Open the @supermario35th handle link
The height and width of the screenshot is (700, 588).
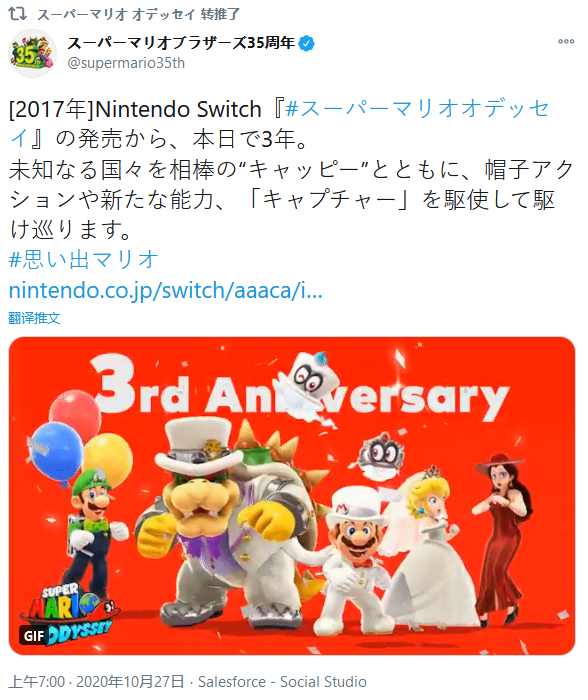(126, 63)
